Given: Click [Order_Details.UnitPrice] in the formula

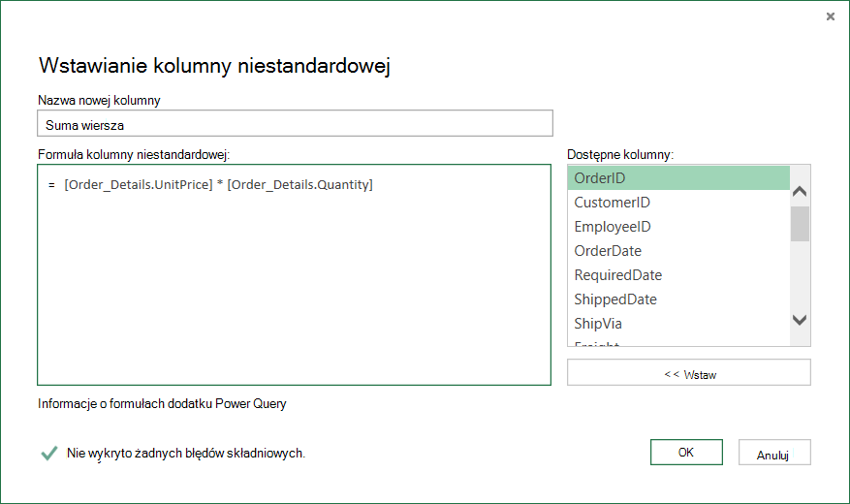Looking at the screenshot, I should [x=139, y=185].
